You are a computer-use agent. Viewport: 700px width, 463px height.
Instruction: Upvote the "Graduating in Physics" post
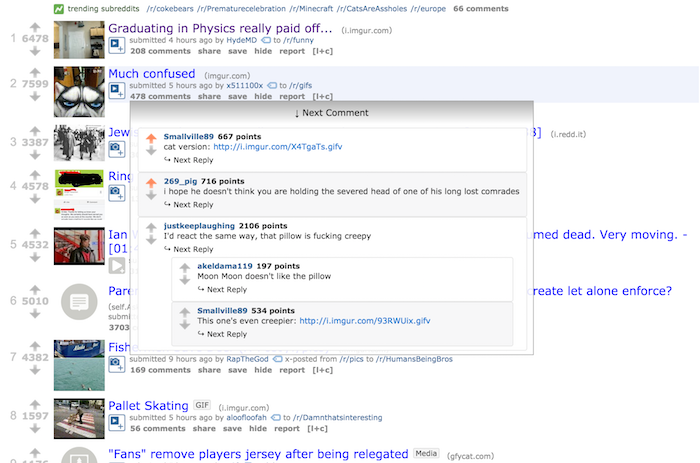pyautogui.click(x=35, y=27)
